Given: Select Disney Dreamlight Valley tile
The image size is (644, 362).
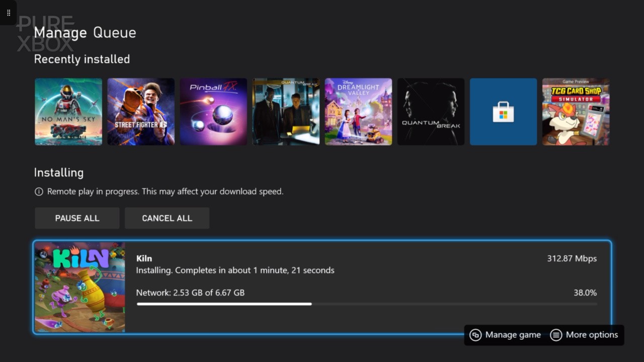Looking at the screenshot, I should click(358, 111).
